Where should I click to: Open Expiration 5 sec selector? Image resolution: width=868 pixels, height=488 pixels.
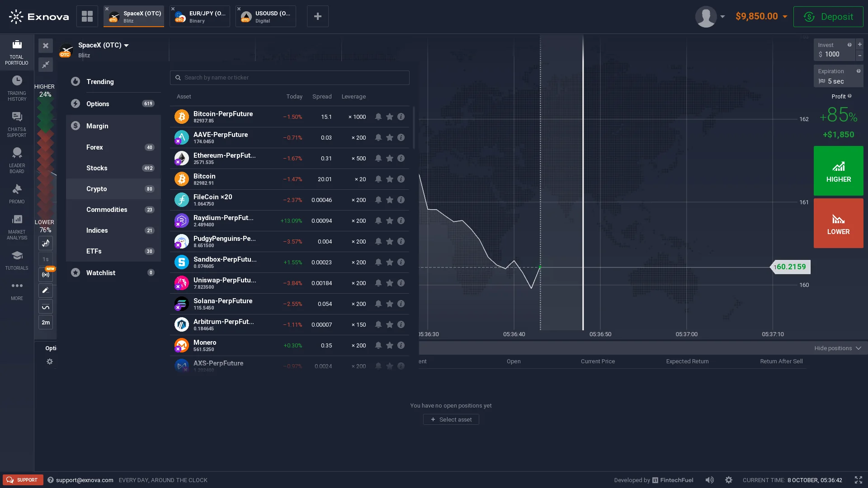click(838, 76)
